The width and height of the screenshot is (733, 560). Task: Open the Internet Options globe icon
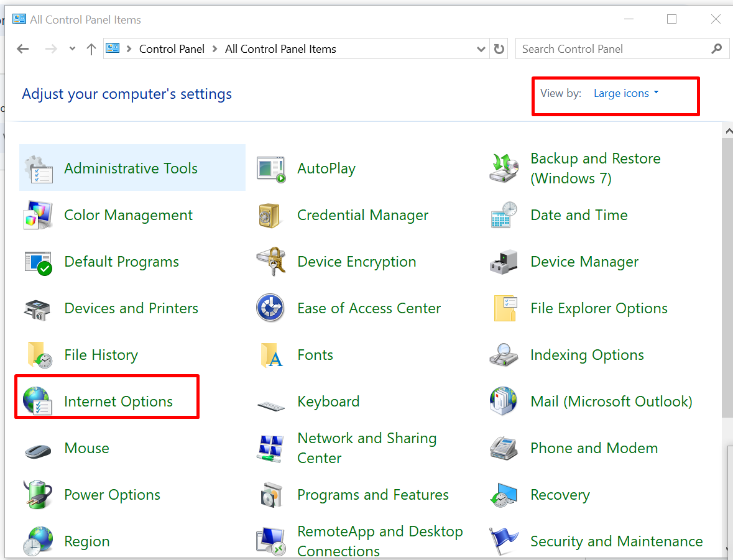(x=37, y=401)
